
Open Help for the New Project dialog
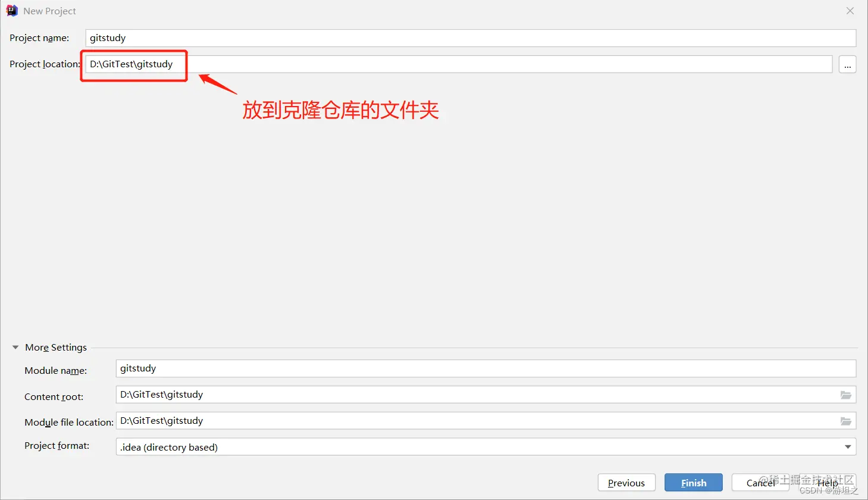(828, 483)
